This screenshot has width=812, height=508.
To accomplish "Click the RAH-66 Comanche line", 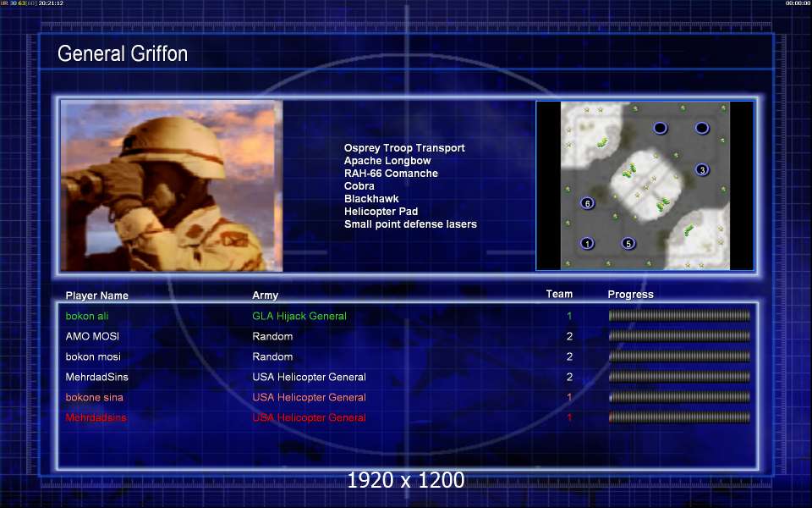I will 391,174.
